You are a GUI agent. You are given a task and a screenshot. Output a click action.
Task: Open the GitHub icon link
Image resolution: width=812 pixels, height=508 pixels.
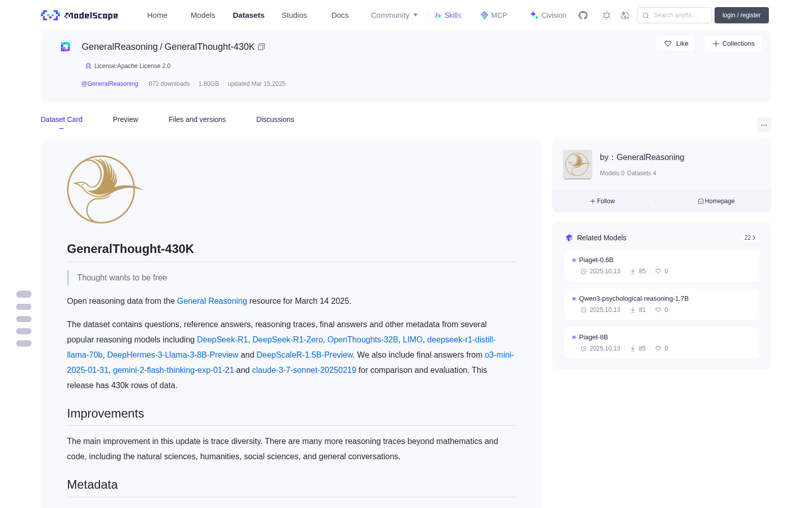coord(583,15)
